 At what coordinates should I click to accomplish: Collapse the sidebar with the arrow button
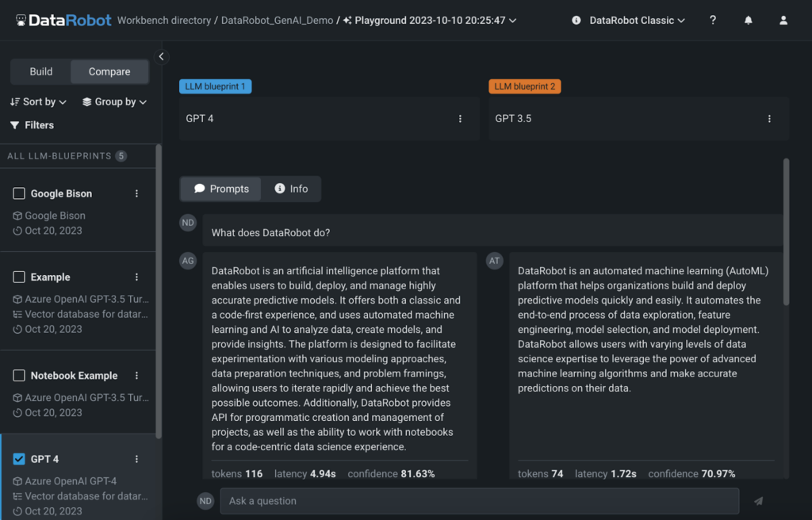(161, 56)
